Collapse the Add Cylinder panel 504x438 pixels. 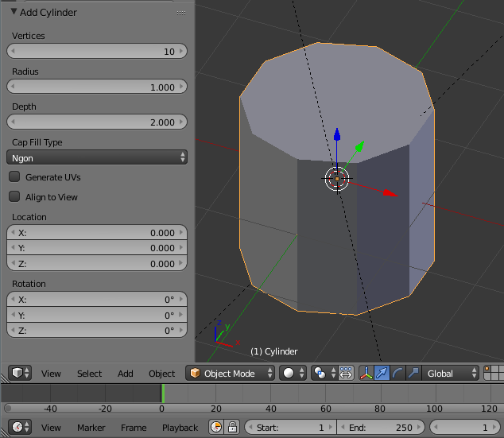click(14, 13)
